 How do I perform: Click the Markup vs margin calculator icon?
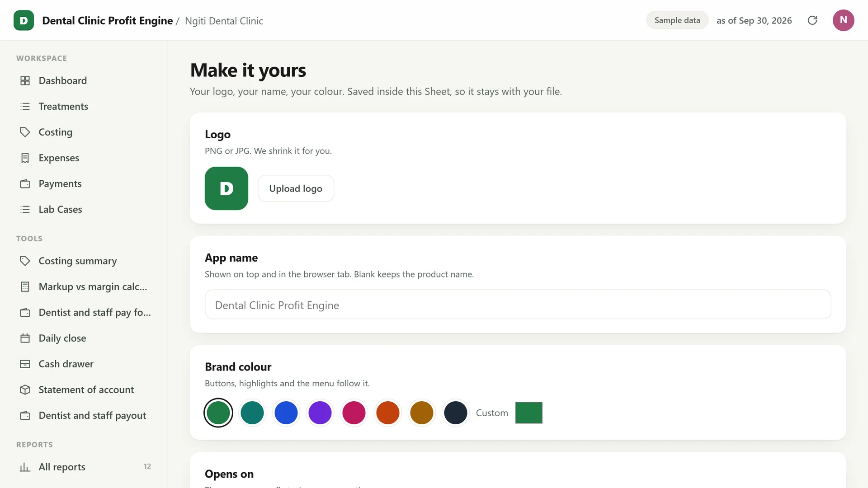[x=25, y=286]
